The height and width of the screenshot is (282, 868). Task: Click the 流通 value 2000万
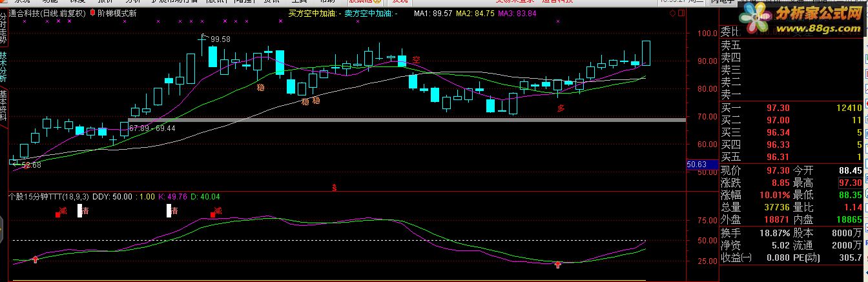coord(848,245)
